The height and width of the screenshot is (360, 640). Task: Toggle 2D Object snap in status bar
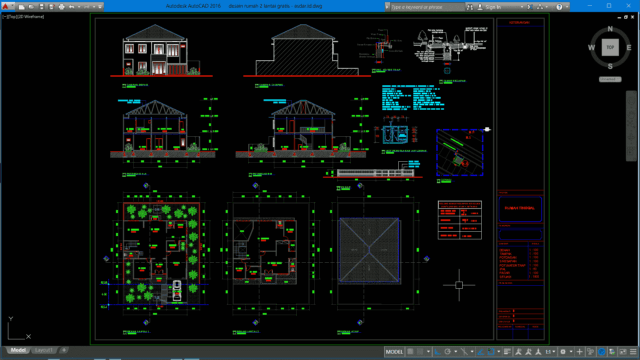491,352
